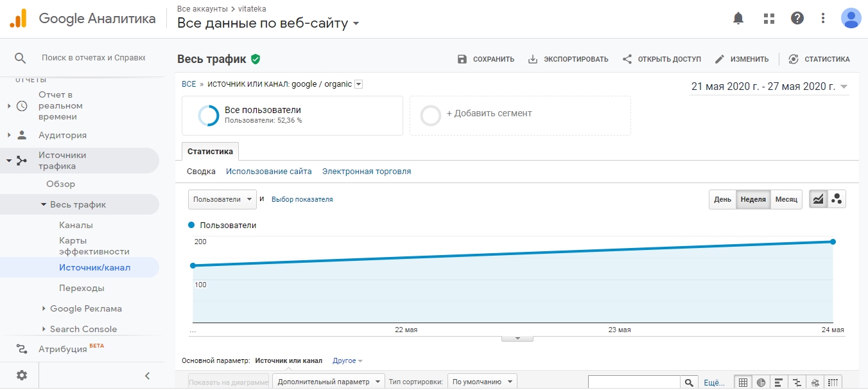Switch to term cloud view icon
This screenshot has height=390, width=868.
point(815,382)
